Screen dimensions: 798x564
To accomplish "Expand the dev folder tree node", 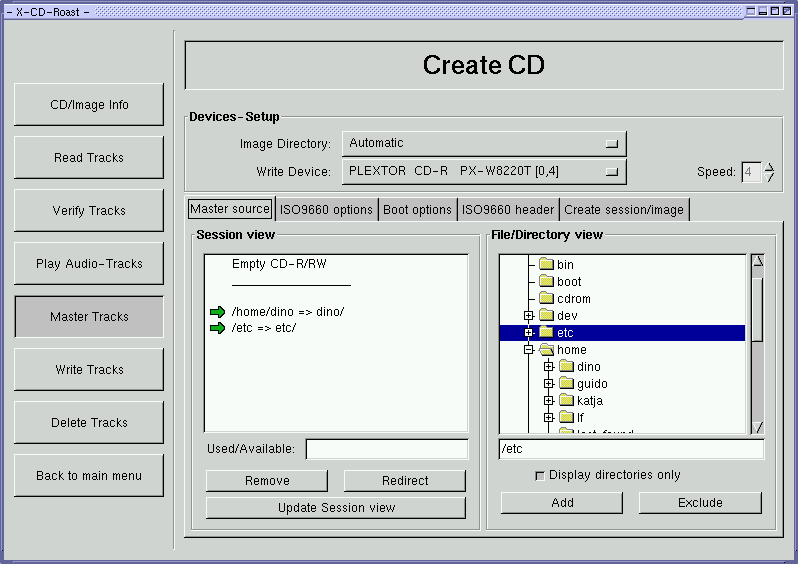I will click(528, 316).
